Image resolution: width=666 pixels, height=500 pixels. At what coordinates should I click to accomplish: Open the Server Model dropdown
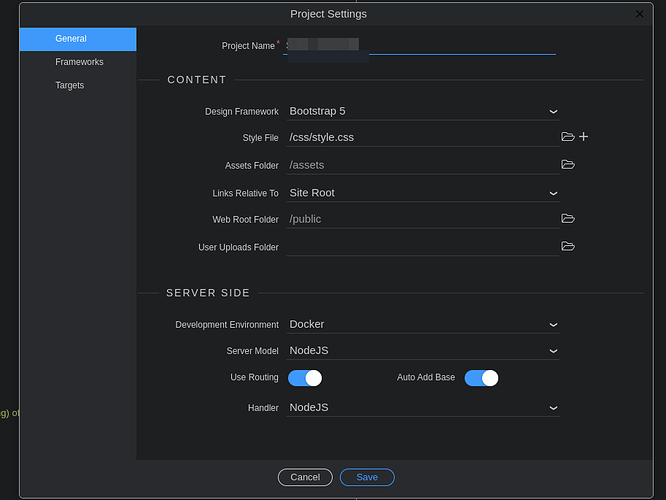423,351
